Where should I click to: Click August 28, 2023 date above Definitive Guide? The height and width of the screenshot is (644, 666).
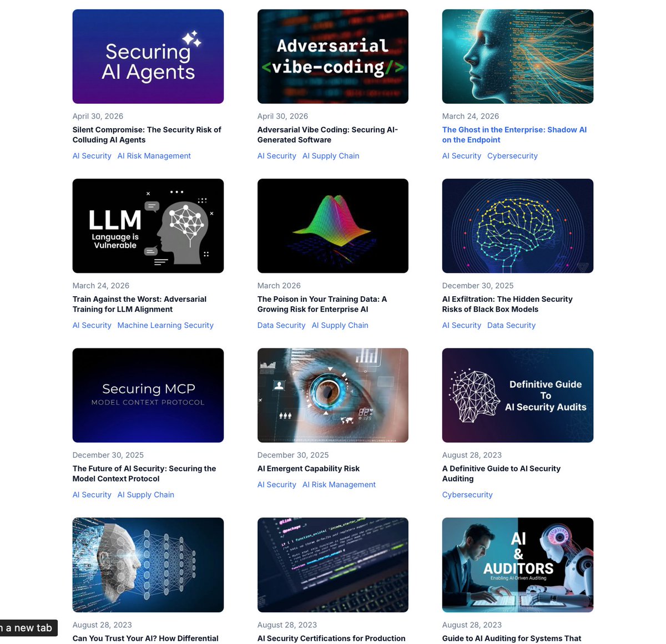(x=472, y=455)
